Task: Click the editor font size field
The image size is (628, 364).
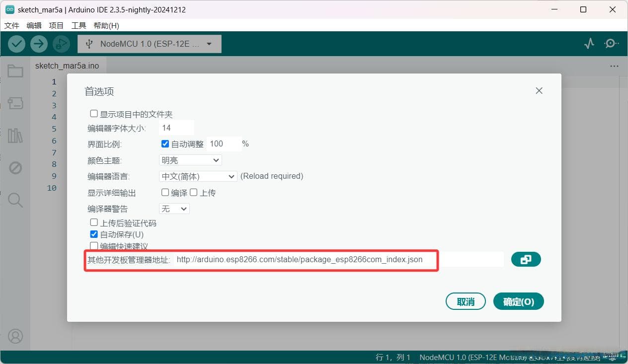Action: pyautogui.click(x=176, y=128)
